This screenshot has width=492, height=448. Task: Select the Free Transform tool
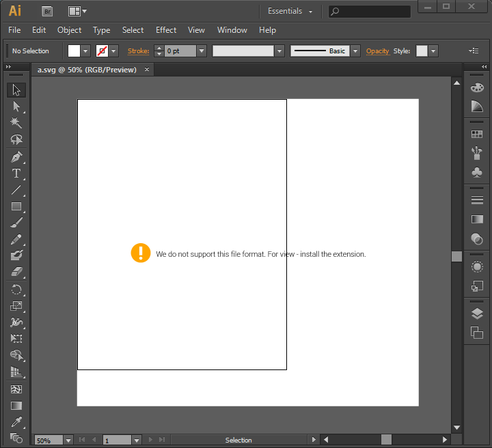coord(16,338)
